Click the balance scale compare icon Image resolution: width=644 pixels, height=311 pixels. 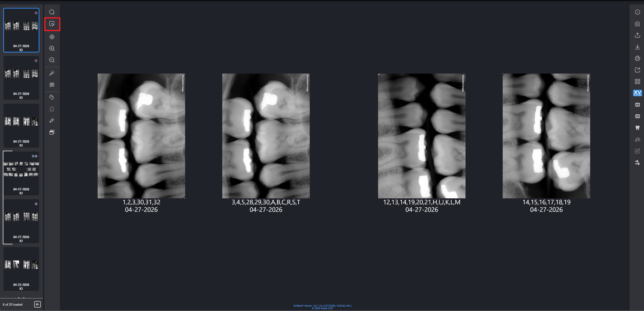637,139
